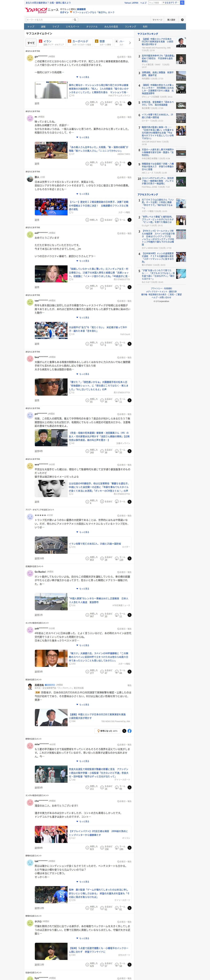
Task: Expand もっと見る on 旅人's comment
Action: 83,194
